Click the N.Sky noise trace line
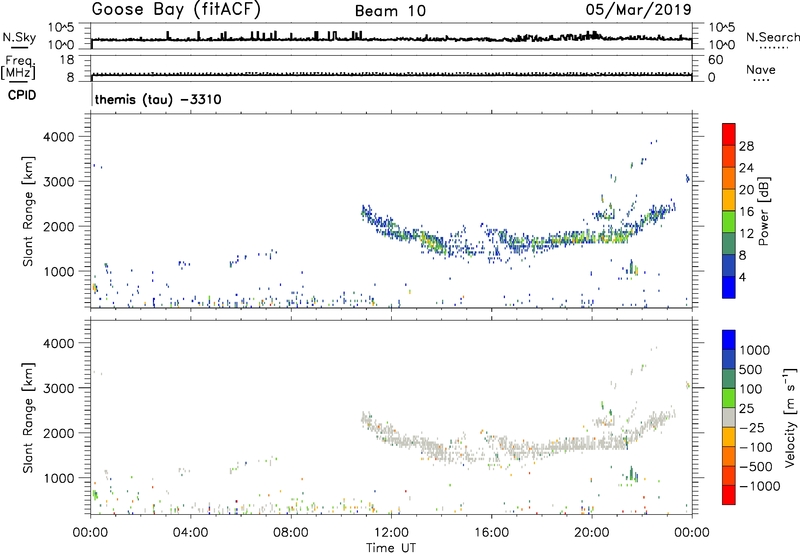This screenshot has width=800, height=554. click(x=391, y=39)
